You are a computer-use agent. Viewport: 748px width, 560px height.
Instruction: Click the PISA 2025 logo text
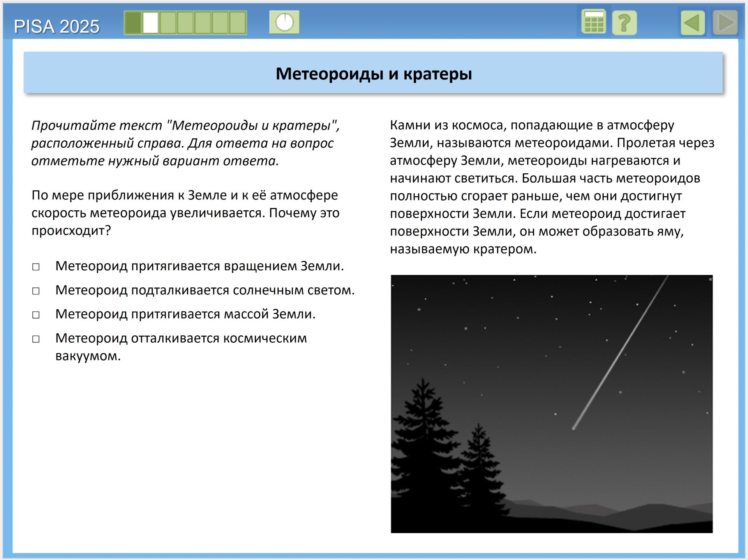57,26
